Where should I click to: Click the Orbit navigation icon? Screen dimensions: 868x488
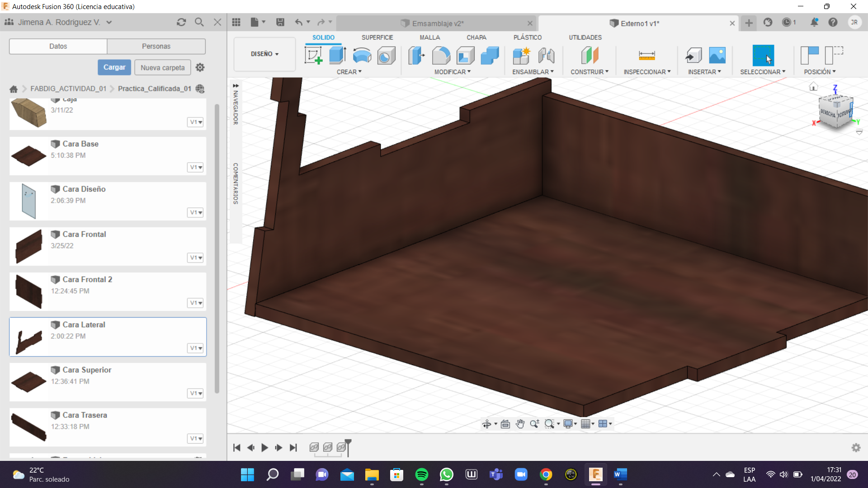click(486, 424)
